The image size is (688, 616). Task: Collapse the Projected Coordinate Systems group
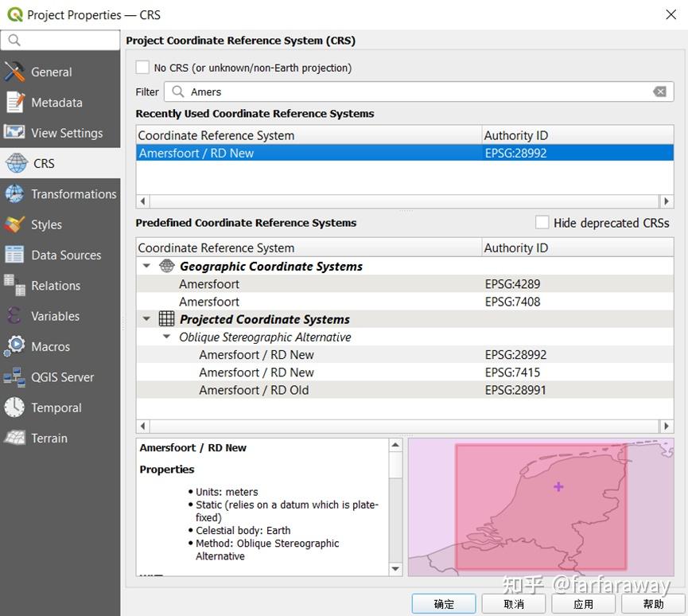click(147, 319)
